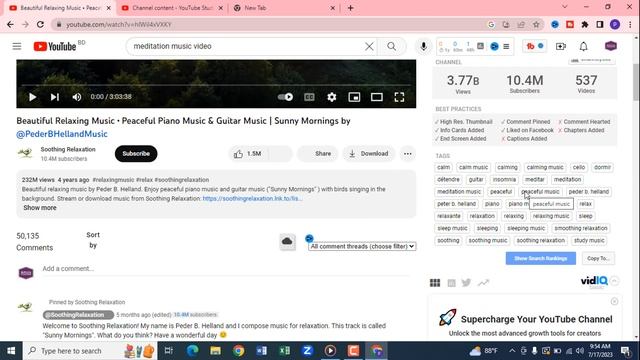Image resolution: width=640 pixels, height=360 pixels.
Task: Switch to miniplayer mode
Action: click(x=354, y=97)
